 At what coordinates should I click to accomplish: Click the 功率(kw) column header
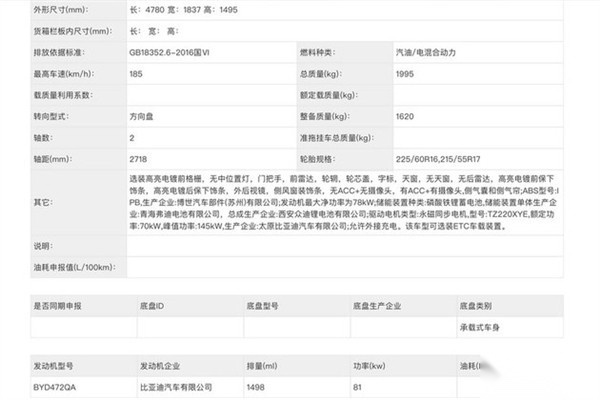[x=369, y=366]
